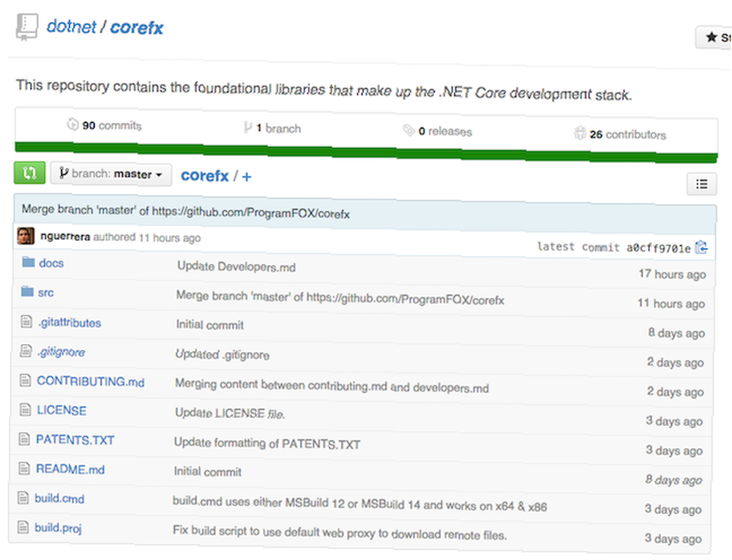The width and height of the screenshot is (732, 560).
Task: Open src row's Merge branch commit message
Action: click(340, 298)
